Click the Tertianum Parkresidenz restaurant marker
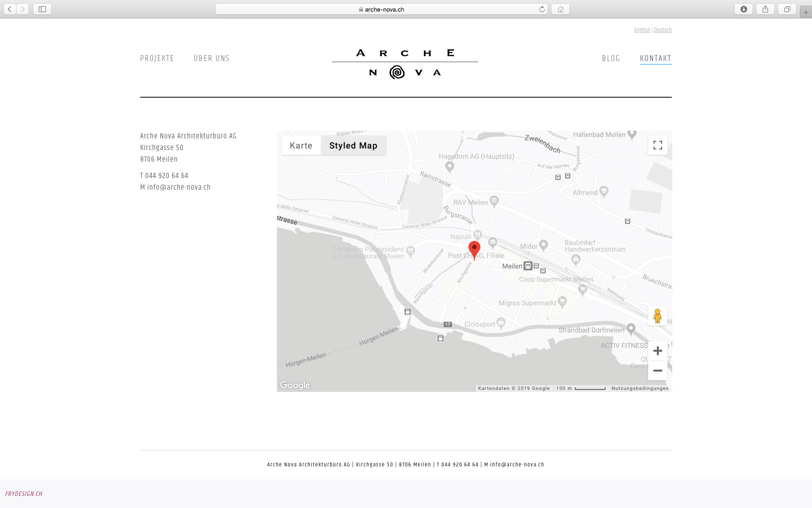The height and width of the screenshot is (508, 812). [x=411, y=251]
